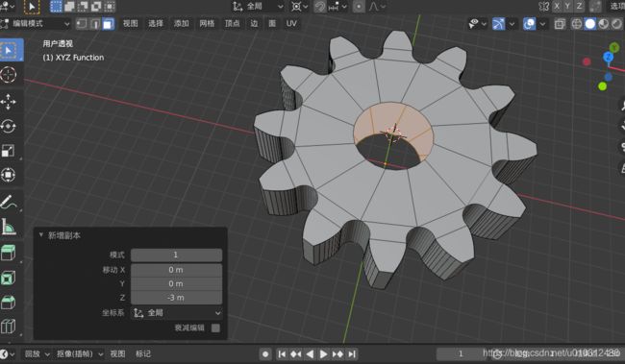625x364 pixels.
Task: Open the 边 menu
Action: pyautogui.click(x=254, y=24)
